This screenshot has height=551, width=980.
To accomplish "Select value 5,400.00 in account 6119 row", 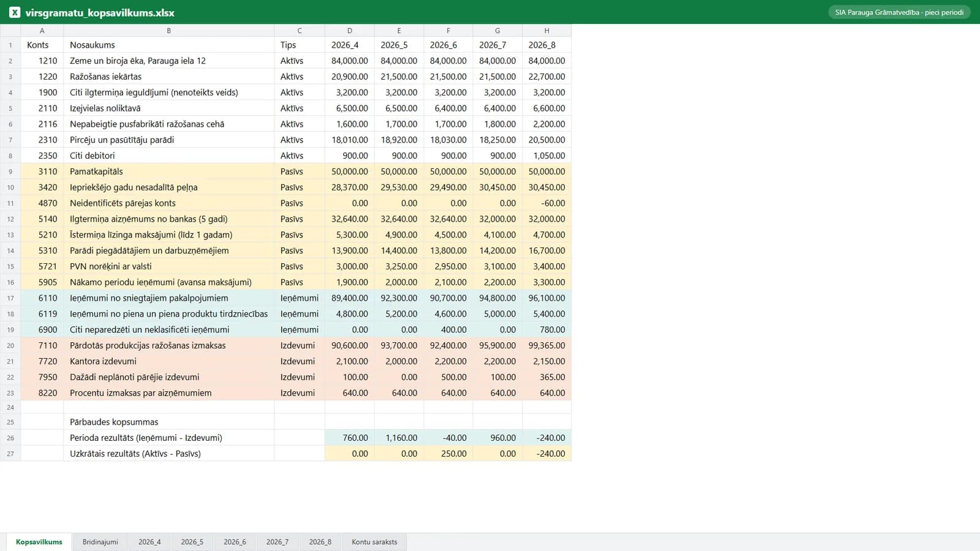I will point(547,313).
